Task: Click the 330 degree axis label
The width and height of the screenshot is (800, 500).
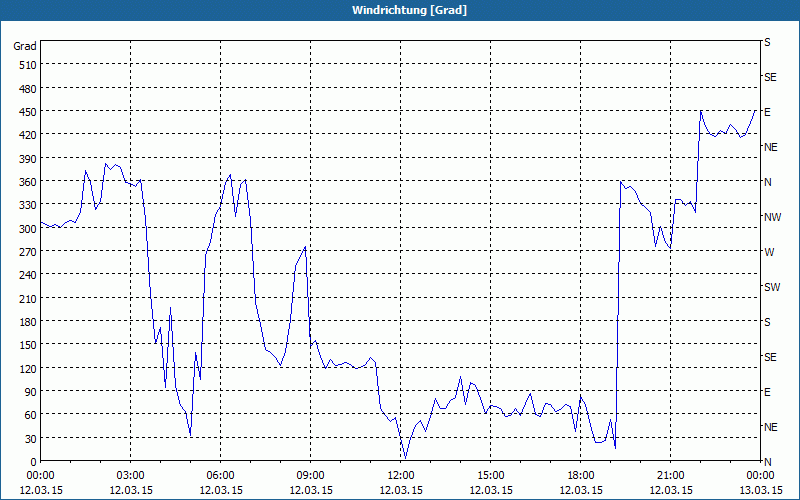Action: point(28,206)
